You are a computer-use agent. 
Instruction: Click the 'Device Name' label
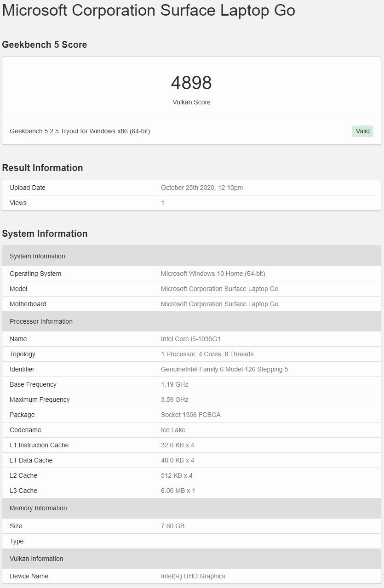(x=29, y=576)
